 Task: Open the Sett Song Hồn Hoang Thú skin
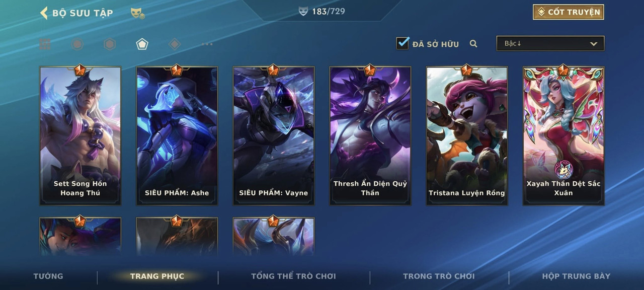80,136
